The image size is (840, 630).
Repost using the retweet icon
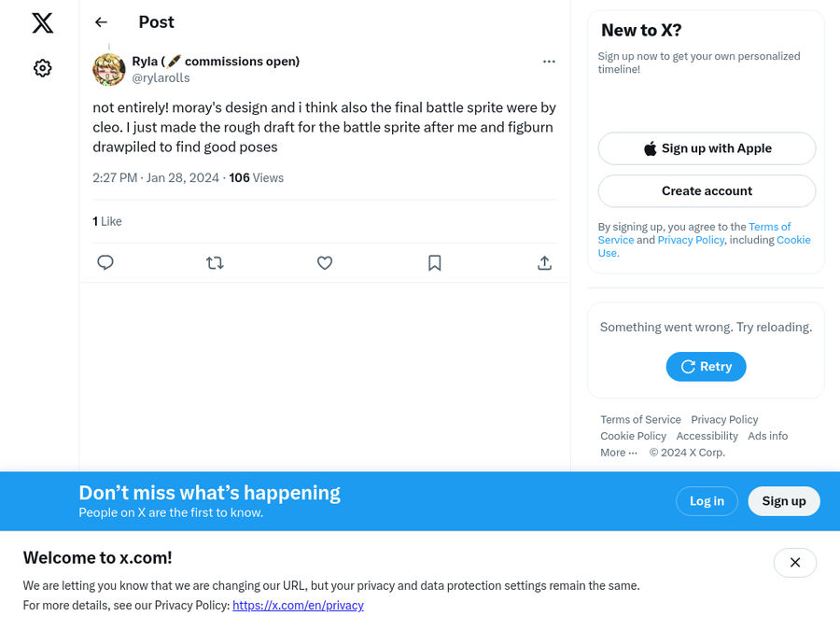pyautogui.click(x=215, y=263)
